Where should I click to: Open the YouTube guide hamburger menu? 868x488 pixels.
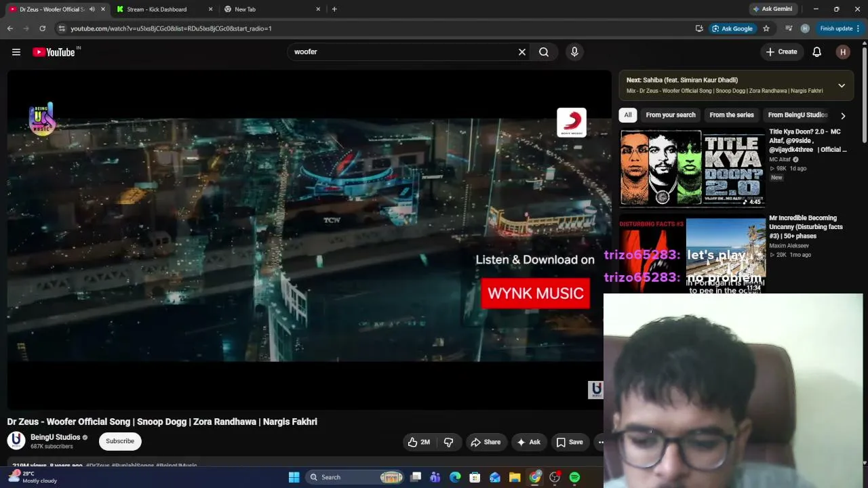pyautogui.click(x=16, y=52)
